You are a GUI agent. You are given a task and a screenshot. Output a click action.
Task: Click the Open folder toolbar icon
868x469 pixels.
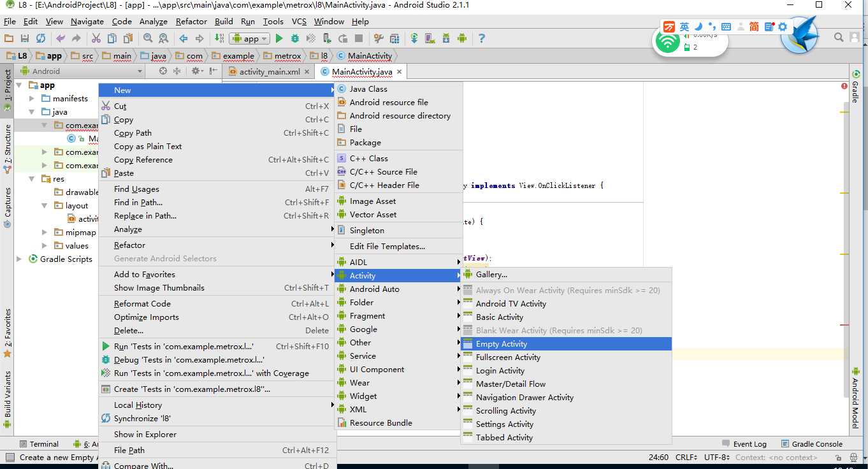coord(10,38)
